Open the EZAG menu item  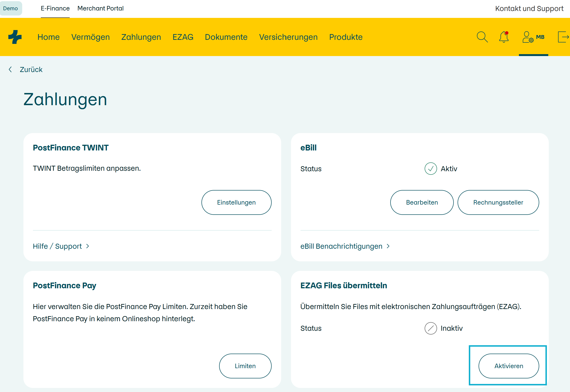pyautogui.click(x=183, y=37)
